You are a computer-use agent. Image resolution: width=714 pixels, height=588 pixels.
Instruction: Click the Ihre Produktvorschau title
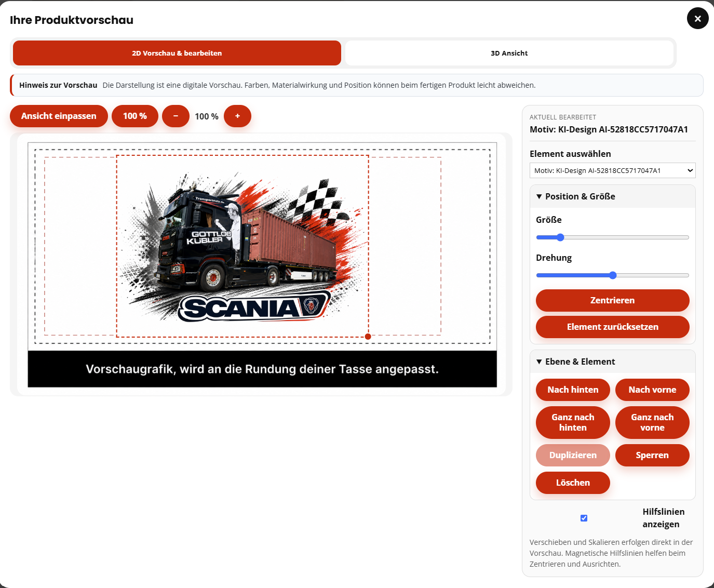(72, 20)
